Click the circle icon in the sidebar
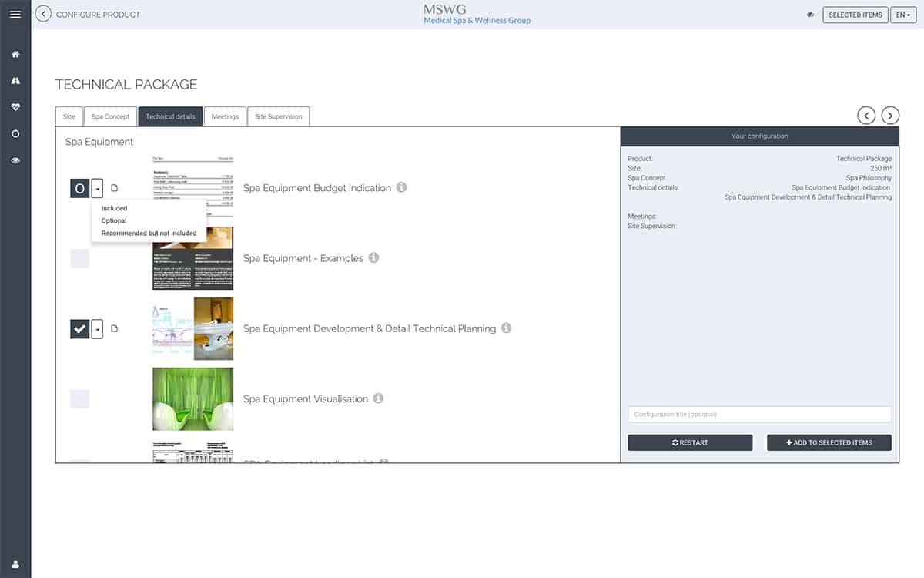This screenshot has height=578, width=924. pos(15,134)
